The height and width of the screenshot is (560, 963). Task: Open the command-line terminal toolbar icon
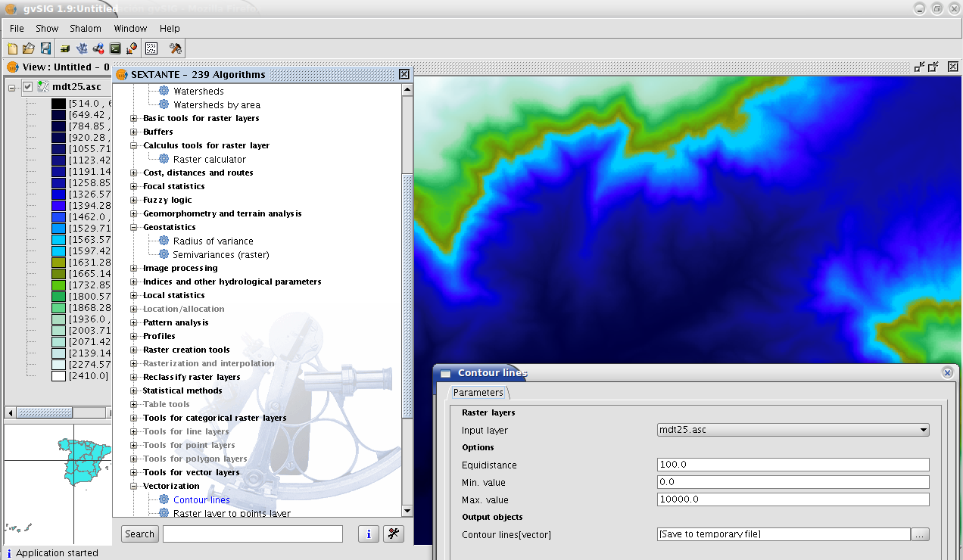point(115,48)
